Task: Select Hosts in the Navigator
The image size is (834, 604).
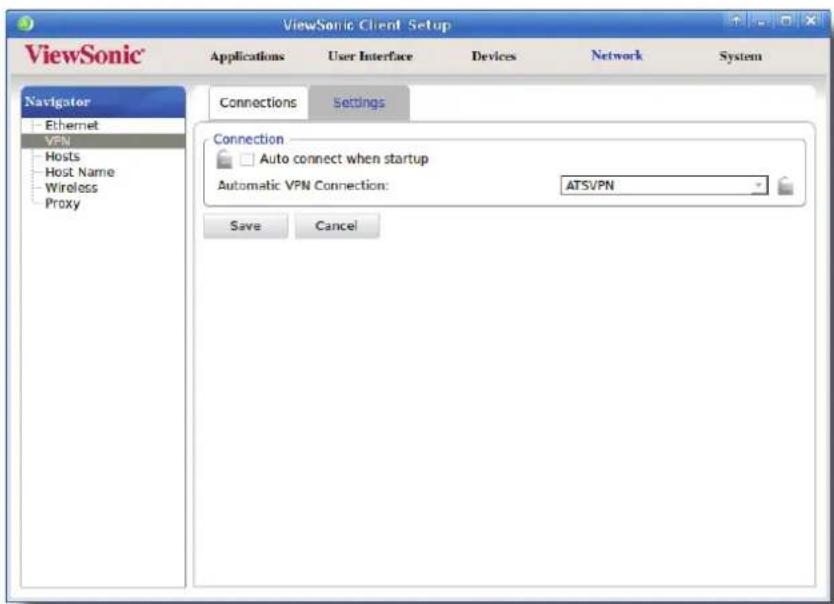Action: (x=62, y=156)
